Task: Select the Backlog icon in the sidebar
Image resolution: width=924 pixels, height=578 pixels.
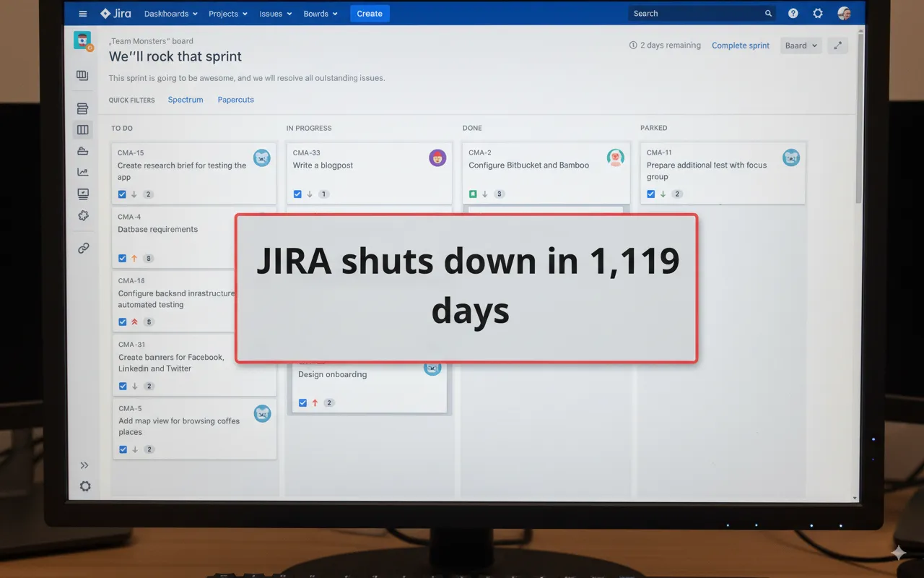Action: (x=82, y=108)
